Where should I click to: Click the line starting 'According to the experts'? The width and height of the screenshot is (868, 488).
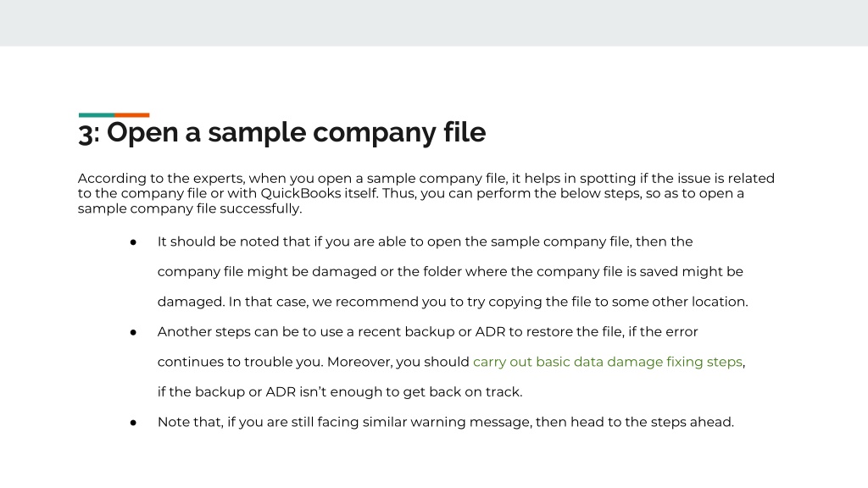click(x=426, y=179)
